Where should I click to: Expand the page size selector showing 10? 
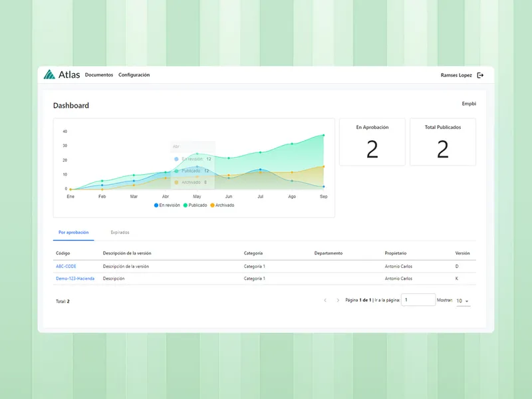(x=461, y=301)
